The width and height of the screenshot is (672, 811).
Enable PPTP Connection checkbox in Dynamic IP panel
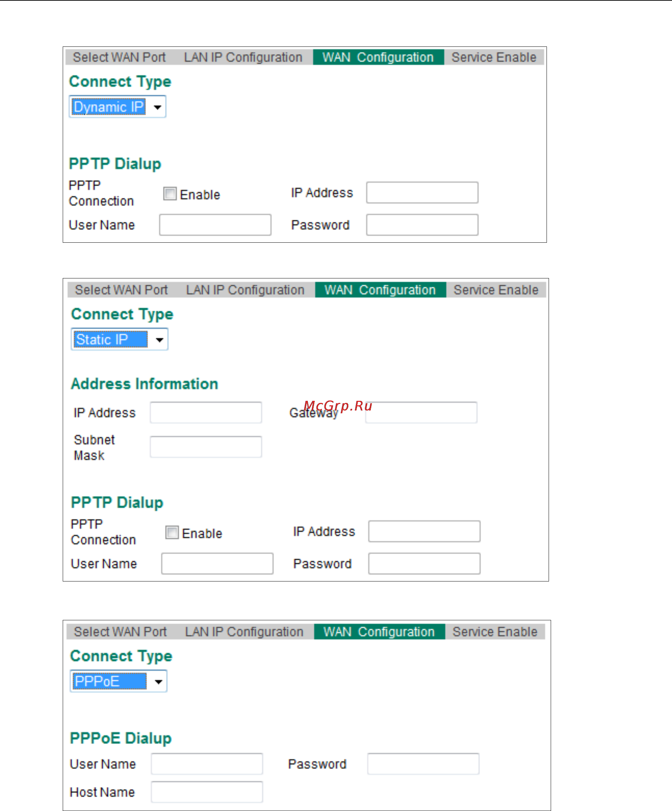170,193
